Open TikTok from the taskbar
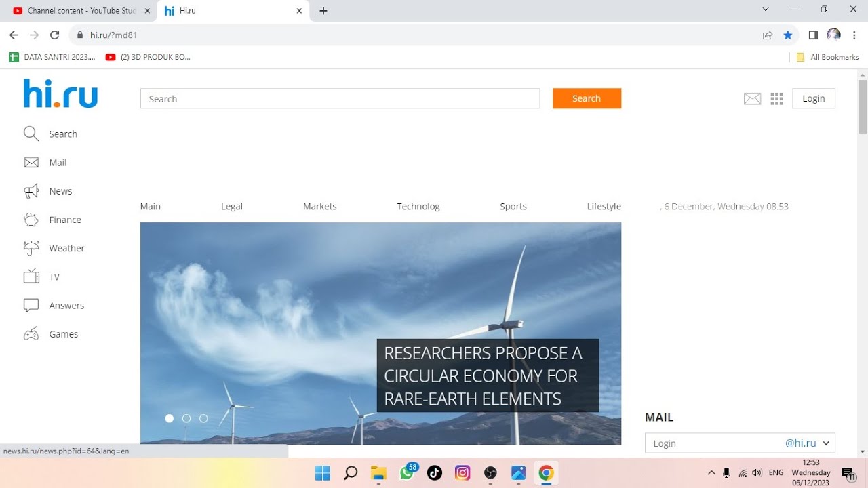 point(435,473)
